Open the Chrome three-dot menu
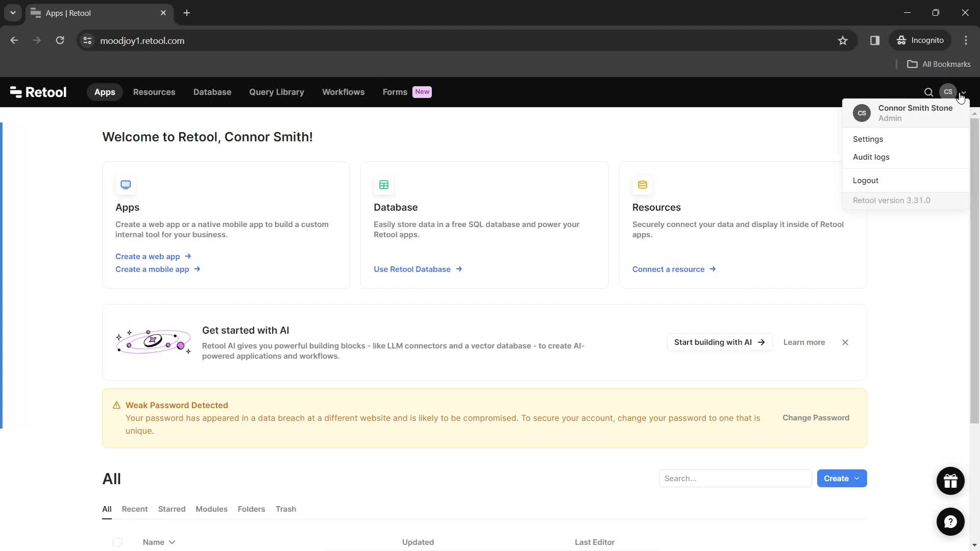 966,40
